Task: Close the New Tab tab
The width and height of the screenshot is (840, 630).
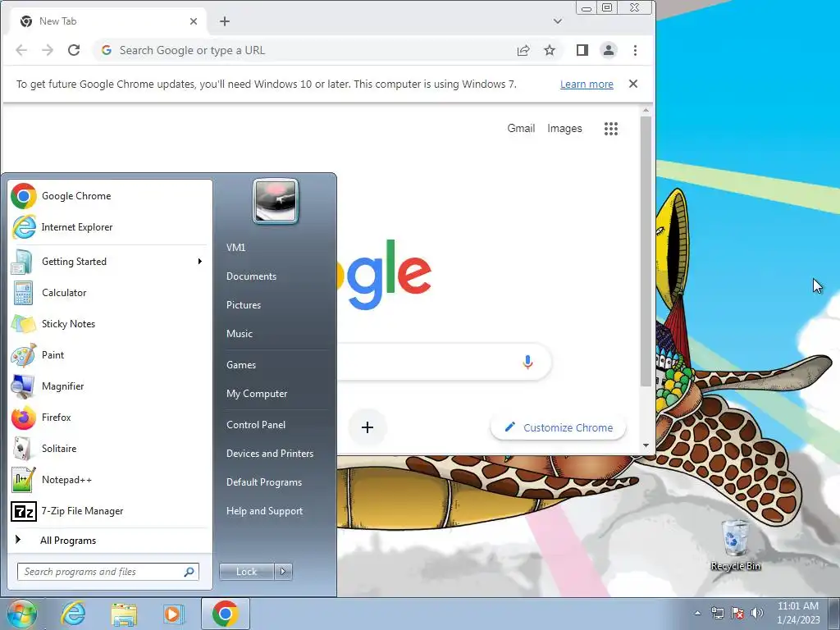Action: coord(194,21)
